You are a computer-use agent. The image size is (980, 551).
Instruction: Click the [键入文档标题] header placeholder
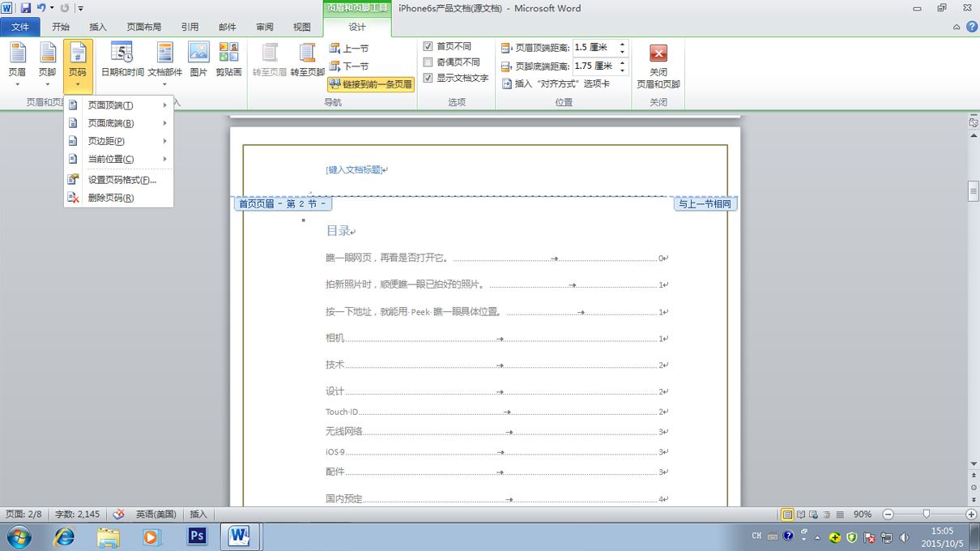click(355, 169)
